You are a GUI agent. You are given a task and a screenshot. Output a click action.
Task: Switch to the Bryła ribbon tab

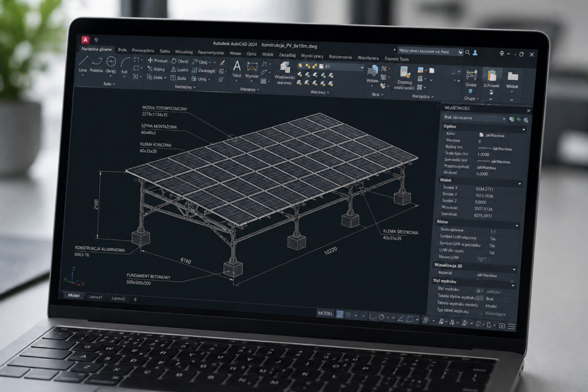122,49
